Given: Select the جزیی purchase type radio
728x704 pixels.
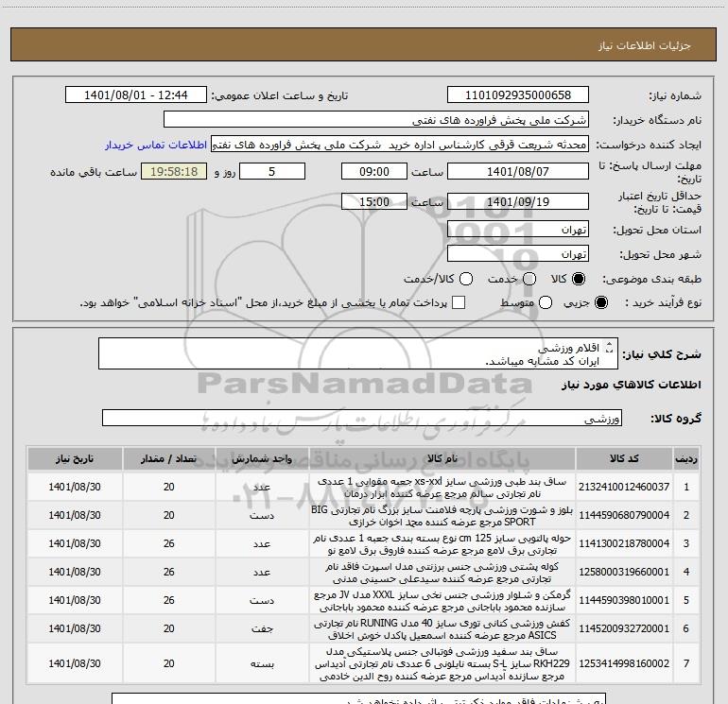Looking at the screenshot, I should click(600, 302).
